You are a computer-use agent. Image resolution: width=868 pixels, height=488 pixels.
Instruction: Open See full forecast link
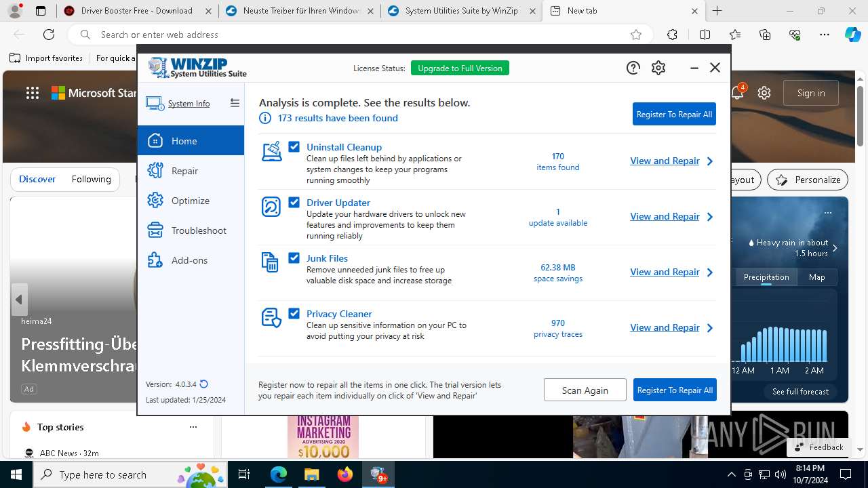click(x=800, y=391)
